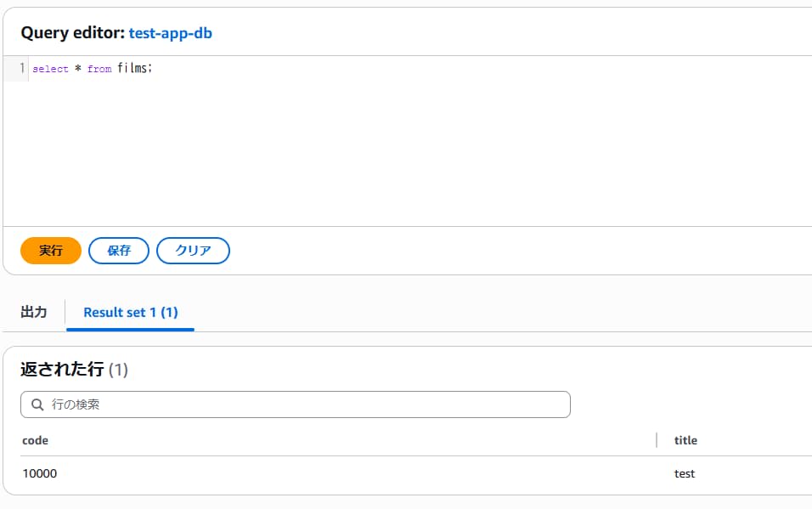Focus the 行の検索 search field
The image size is (812, 509).
click(306, 404)
